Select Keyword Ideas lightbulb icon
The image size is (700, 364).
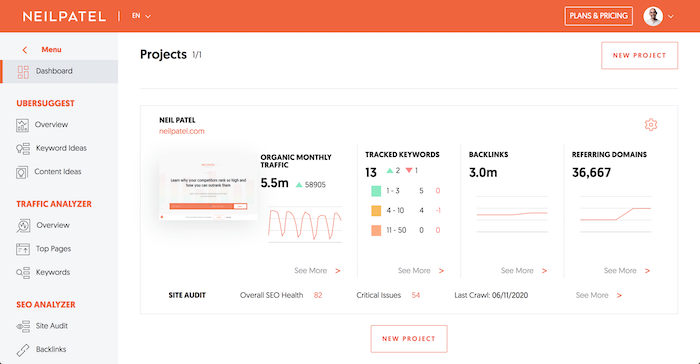click(23, 148)
